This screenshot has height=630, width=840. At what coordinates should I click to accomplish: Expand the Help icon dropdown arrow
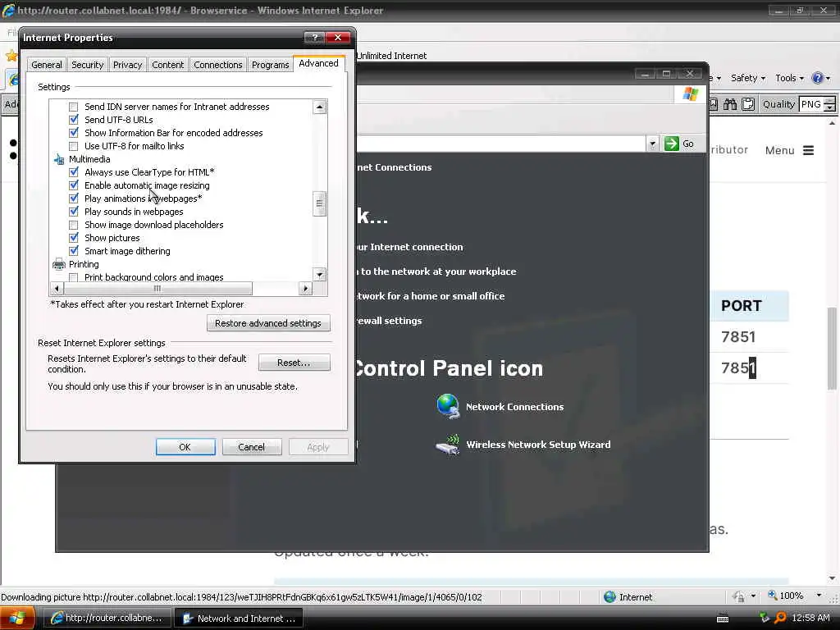pos(829,79)
